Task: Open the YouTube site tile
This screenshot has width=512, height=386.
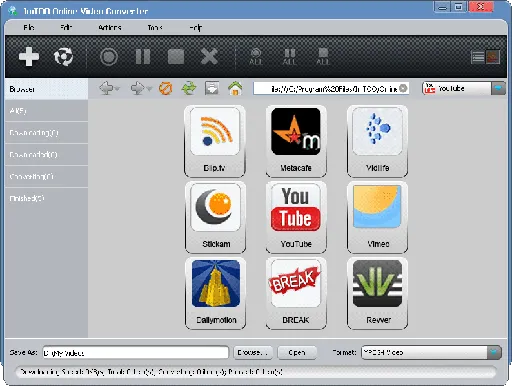Action: coord(296,217)
